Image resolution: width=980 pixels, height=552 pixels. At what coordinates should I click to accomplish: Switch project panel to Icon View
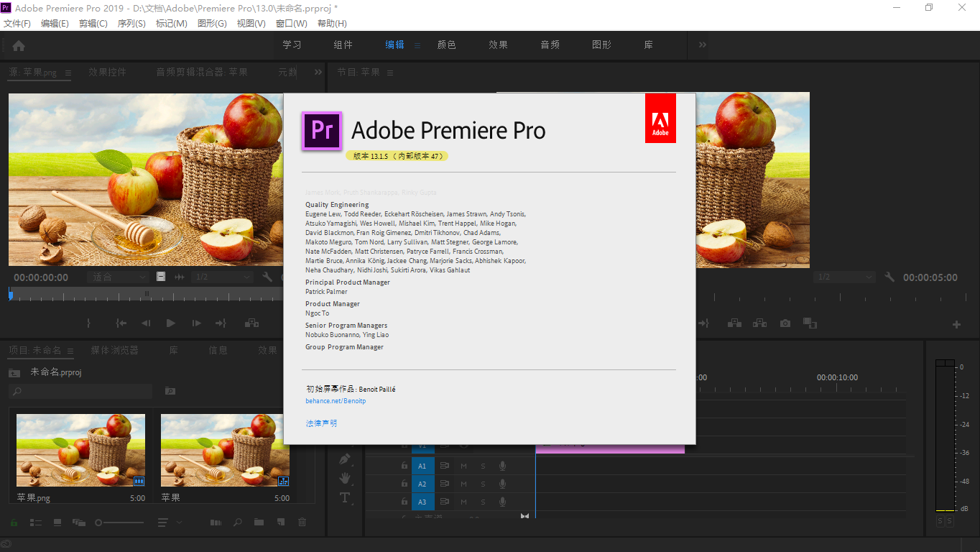tap(57, 522)
